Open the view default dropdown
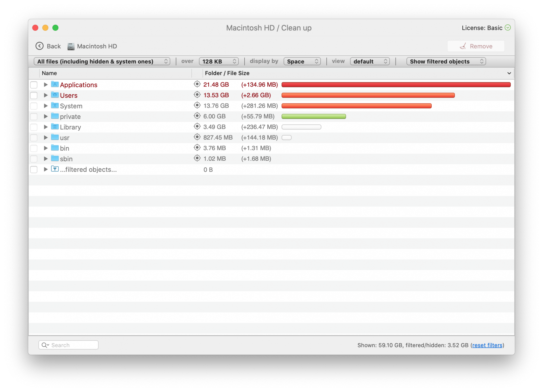This screenshot has width=543, height=392. (370, 61)
